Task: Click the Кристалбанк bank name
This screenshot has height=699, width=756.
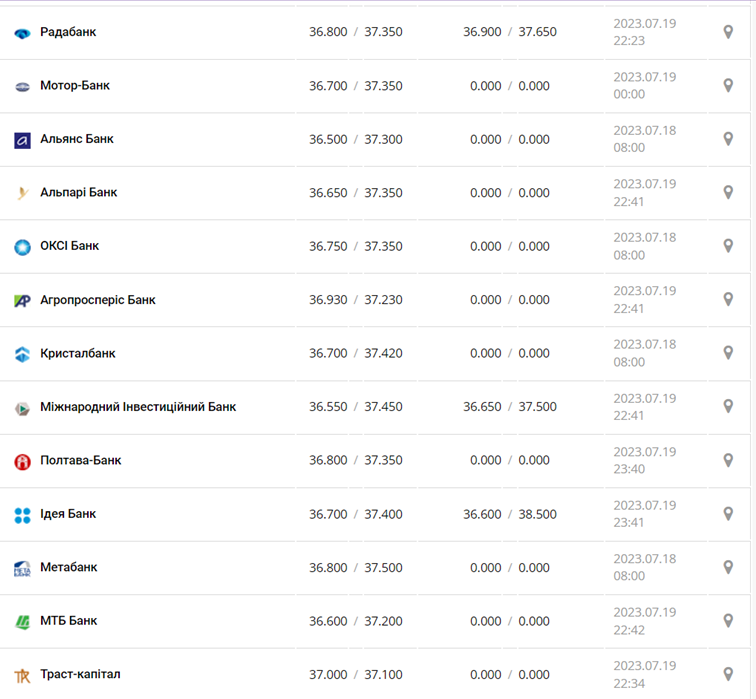Action: tap(78, 353)
